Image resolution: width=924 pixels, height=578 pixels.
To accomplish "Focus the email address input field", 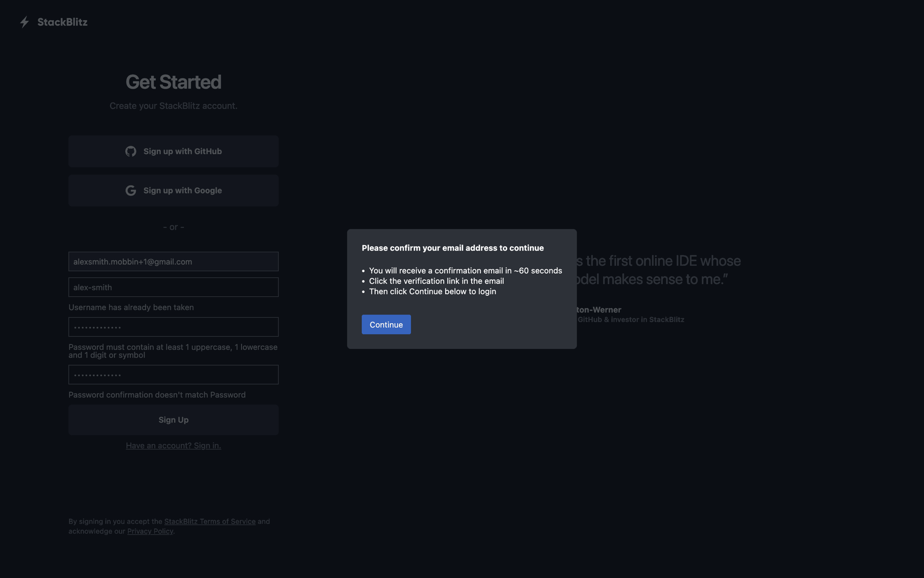I will [173, 262].
